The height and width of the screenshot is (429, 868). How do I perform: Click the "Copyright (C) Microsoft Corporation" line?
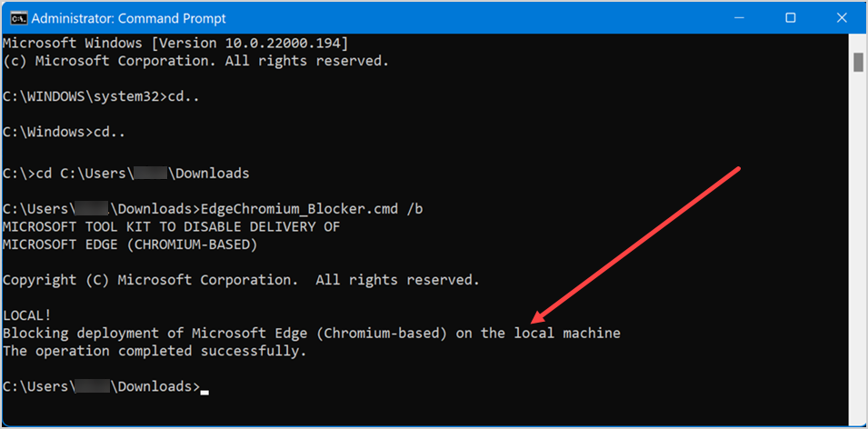[x=241, y=280]
